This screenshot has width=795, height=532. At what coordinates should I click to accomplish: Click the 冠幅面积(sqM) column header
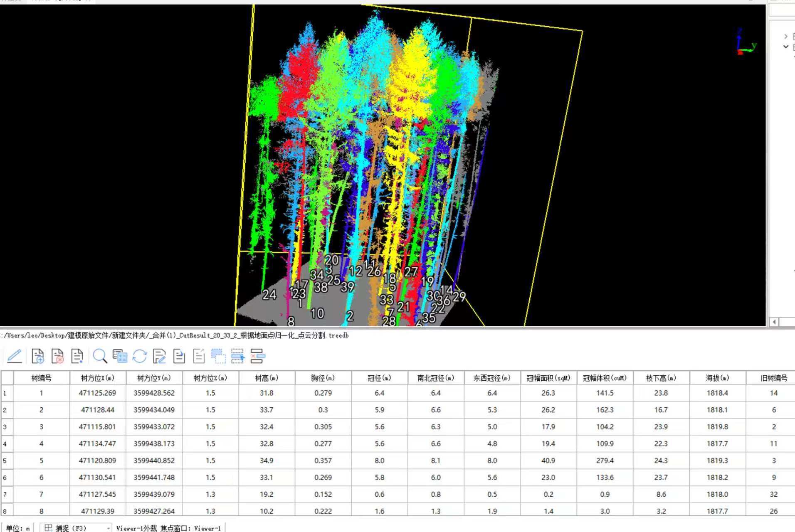(548, 378)
